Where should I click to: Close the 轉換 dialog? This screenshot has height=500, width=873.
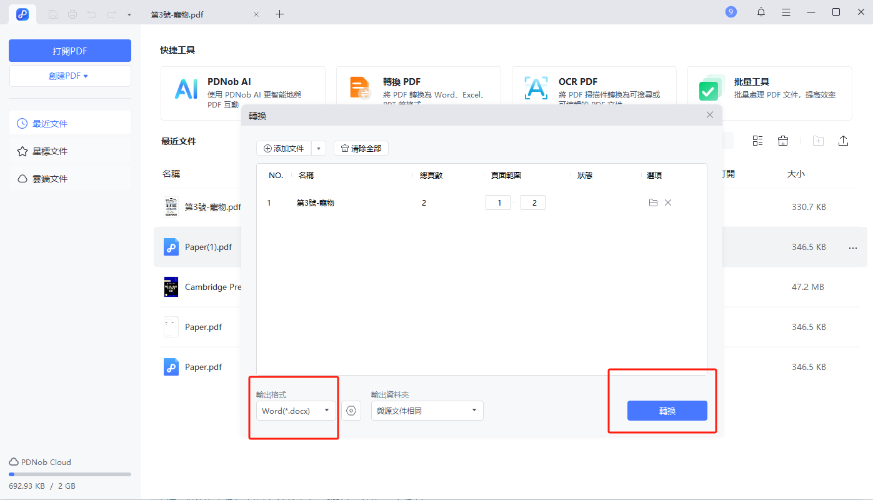pyautogui.click(x=710, y=115)
